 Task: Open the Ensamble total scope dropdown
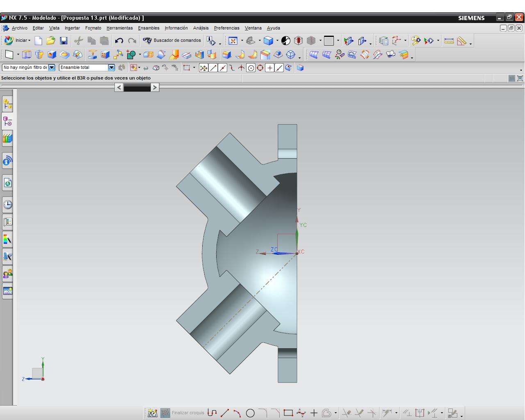point(111,68)
